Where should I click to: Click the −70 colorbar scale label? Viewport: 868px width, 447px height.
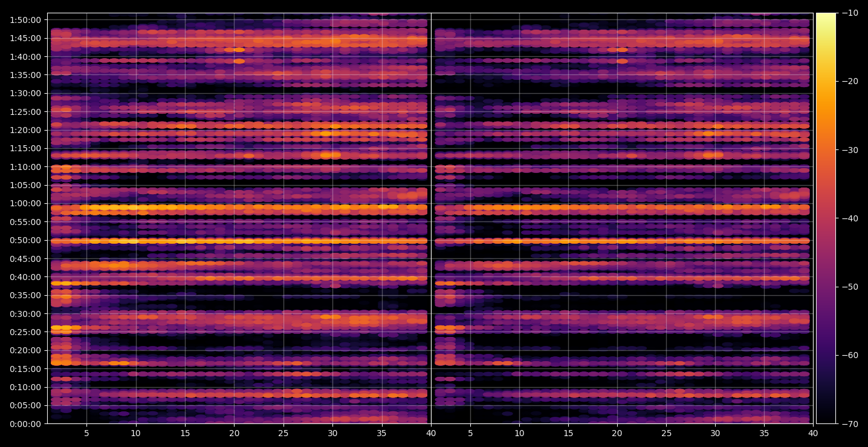coord(849,423)
